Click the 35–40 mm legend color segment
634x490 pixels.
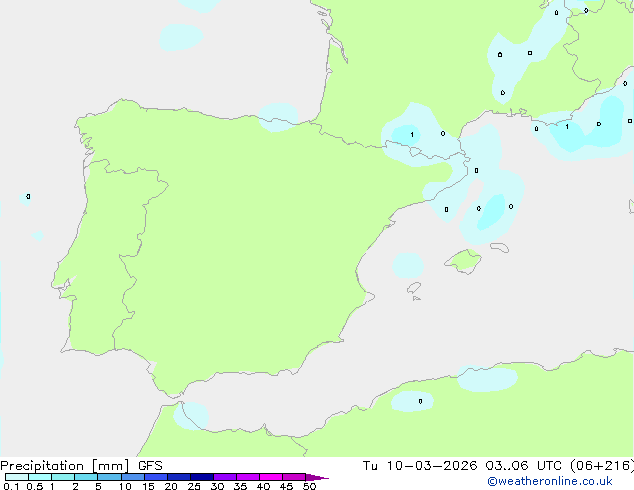pyautogui.click(x=248, y=477)
